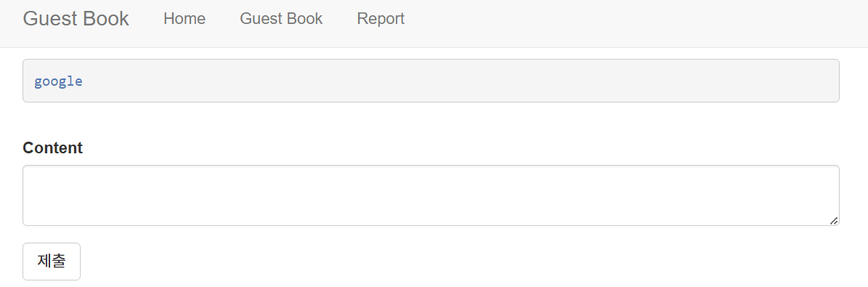Submit the form with 제출 button
The image size is (868, 287).
pyautogui.click(x=52, y=262)
